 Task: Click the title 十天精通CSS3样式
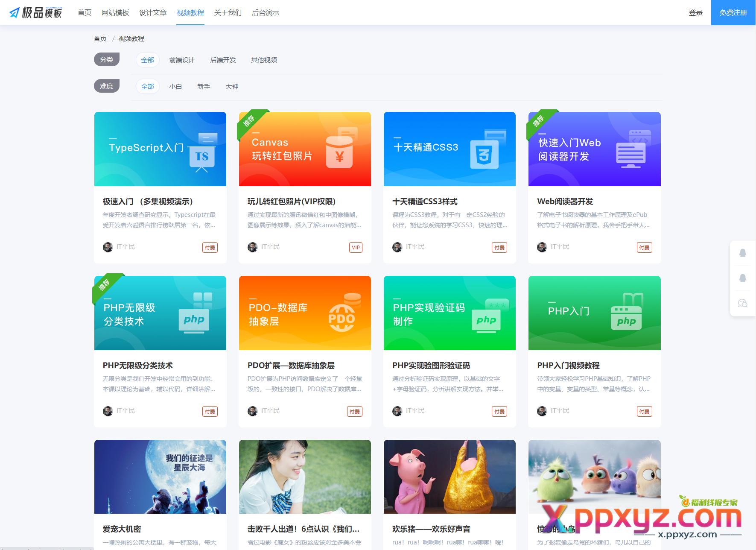coord(425,202)
